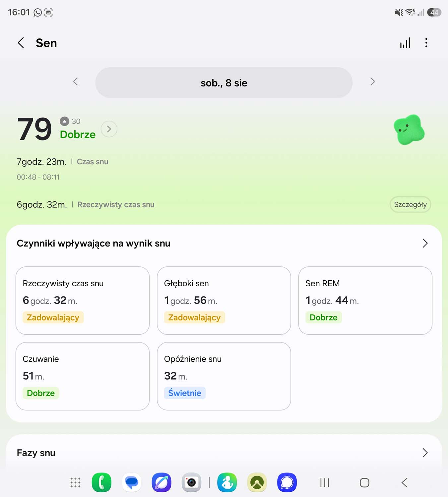Image resolution: width=448 pixels, height=497 pixels.
Task: Expand the Fazy snu section
Action: click(x=224, y=453)
